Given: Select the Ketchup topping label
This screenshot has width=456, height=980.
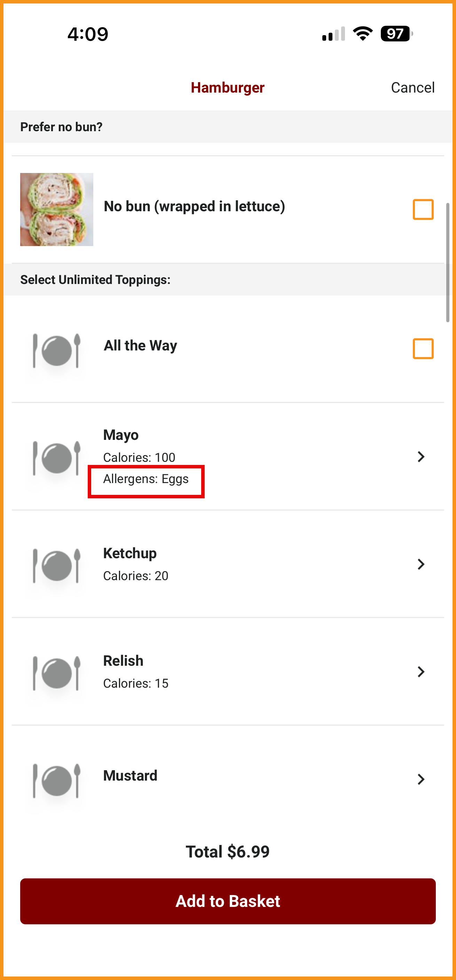Looking at the screenshot, I should click(130, 553).
